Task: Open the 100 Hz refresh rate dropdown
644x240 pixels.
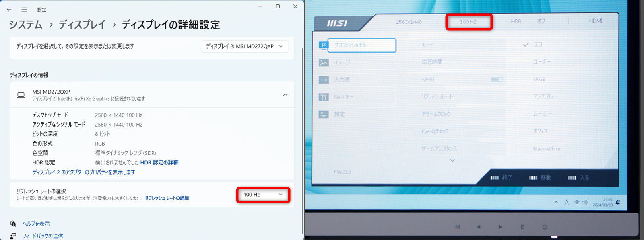Action: tap(263, 195)
